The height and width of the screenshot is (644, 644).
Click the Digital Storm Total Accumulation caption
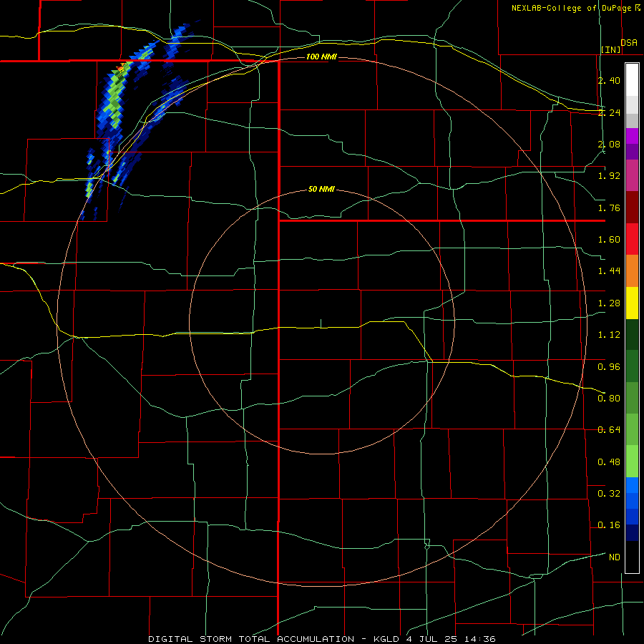click(x=321, y=639)
